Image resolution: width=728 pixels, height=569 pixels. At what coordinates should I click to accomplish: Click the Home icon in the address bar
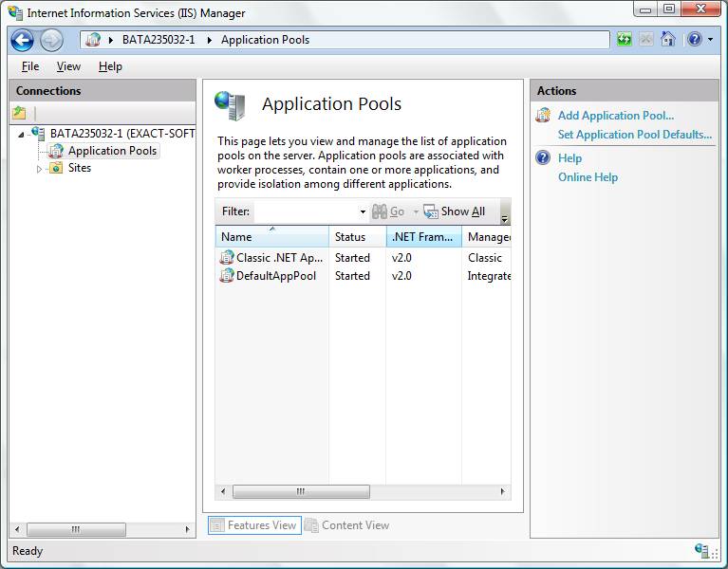pyautogui.click(x=668, y=40)
